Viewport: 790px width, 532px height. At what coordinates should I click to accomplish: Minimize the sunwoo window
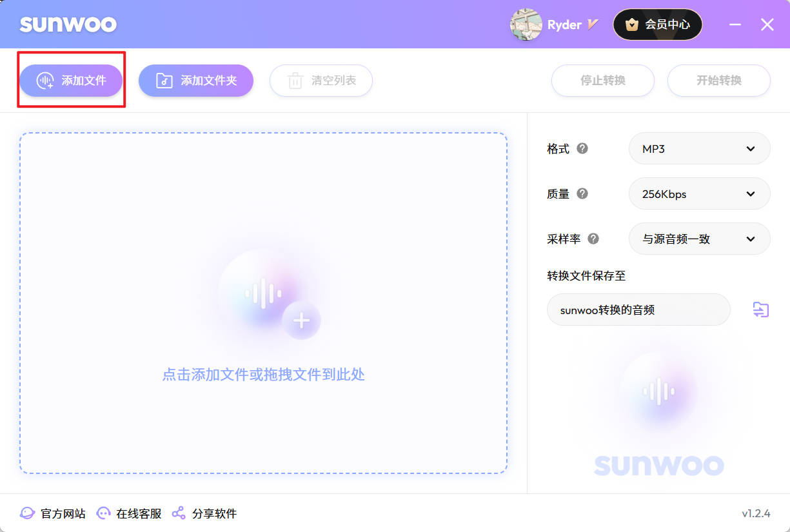click(x=735, y=25)
